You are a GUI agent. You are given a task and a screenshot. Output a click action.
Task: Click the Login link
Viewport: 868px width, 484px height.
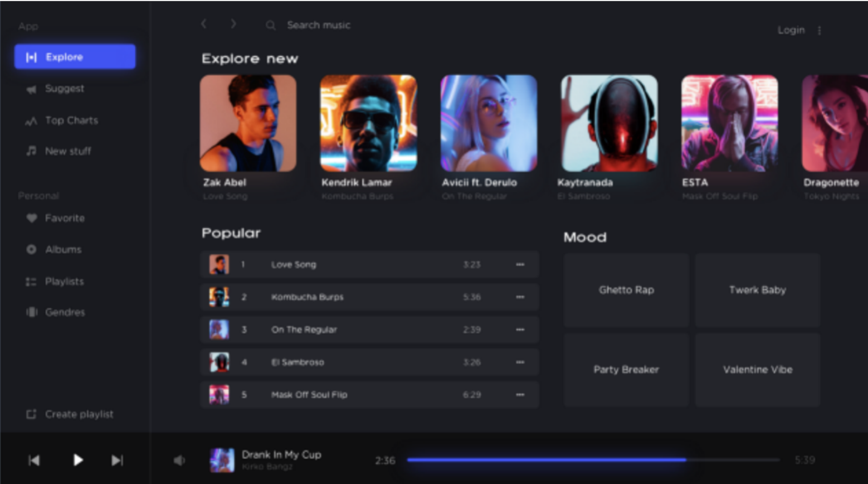click(791, 30)
